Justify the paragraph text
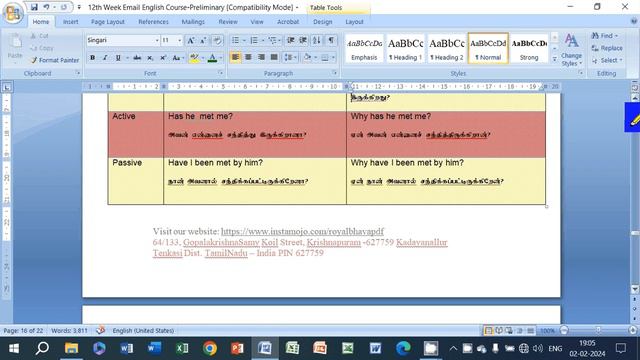Viewport: 640px width, 360px height. [274, 58]
